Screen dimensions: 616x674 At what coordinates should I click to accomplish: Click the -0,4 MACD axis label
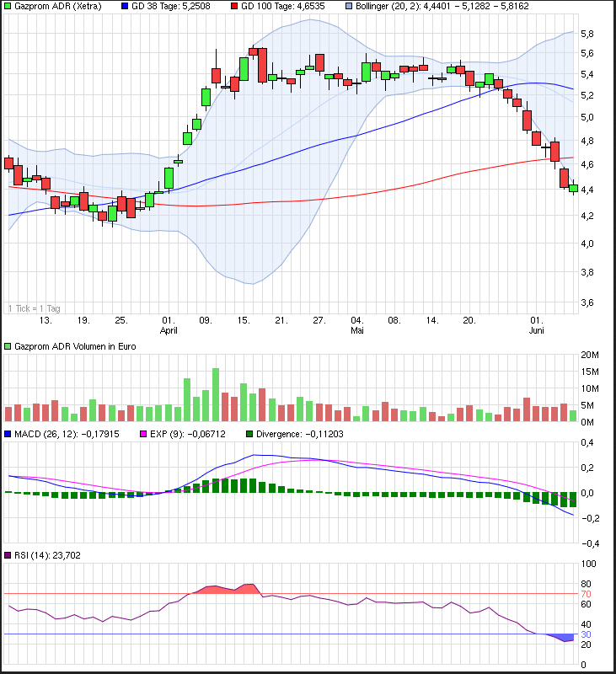pyautogui.click(x=590, y=543)
